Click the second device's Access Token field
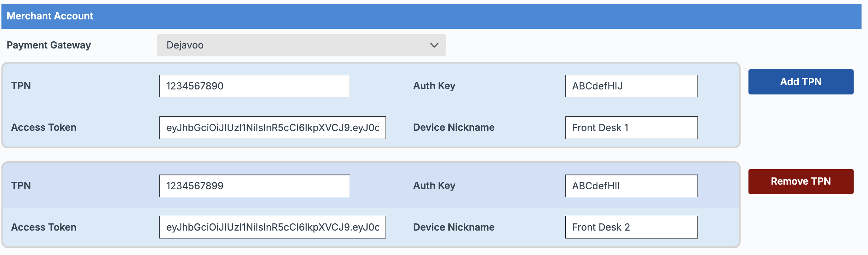 pos(272,227)
